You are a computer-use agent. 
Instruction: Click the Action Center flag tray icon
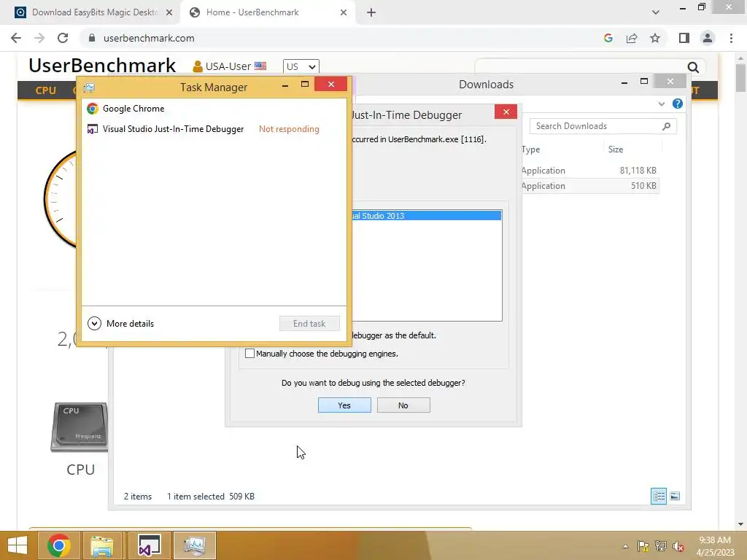[x=643, y=546]
